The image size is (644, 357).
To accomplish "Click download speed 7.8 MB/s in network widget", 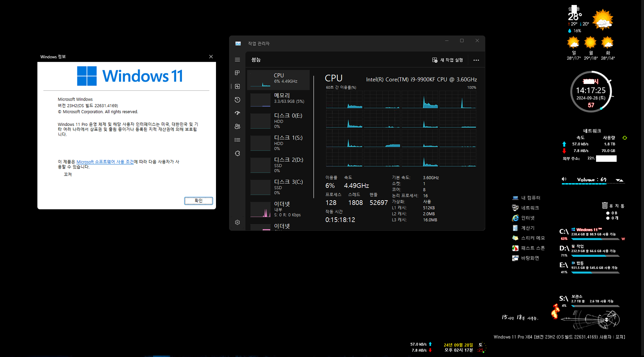I will point(581,151).
